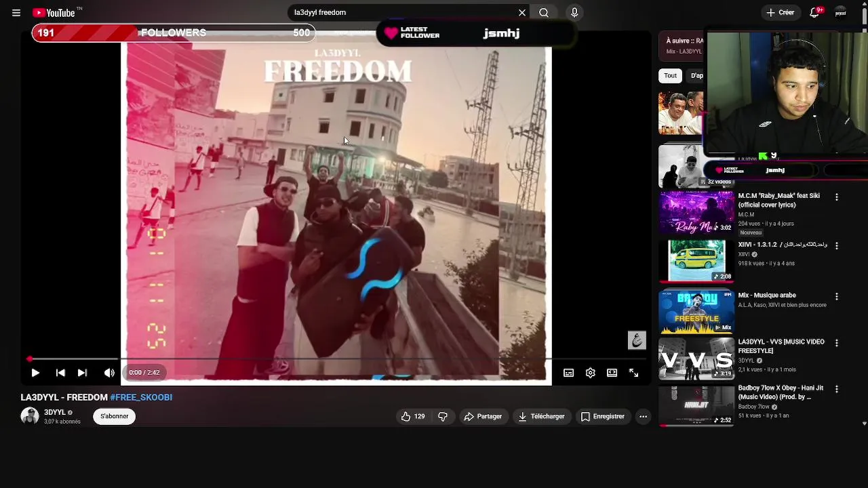The width and height of the screenshot is (868, 488).
Task: Open 3DYYL channel avatar
Action: [x=30, y=416]
